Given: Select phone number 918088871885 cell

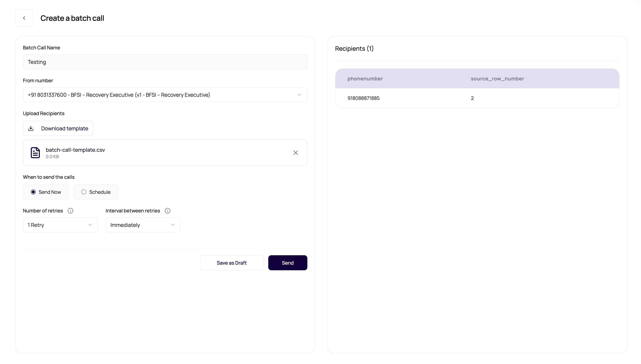Looking at the screenshot, I should [363, 98].
